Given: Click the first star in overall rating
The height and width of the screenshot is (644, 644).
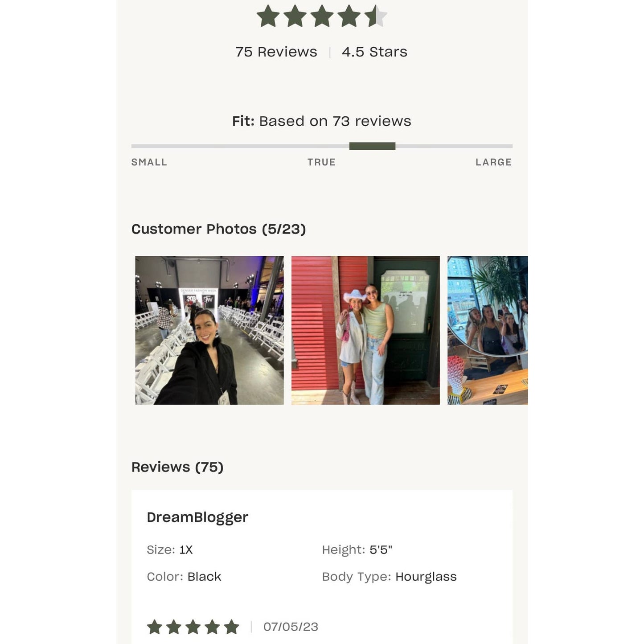Looking at the screenshot, I should point(268,16).
